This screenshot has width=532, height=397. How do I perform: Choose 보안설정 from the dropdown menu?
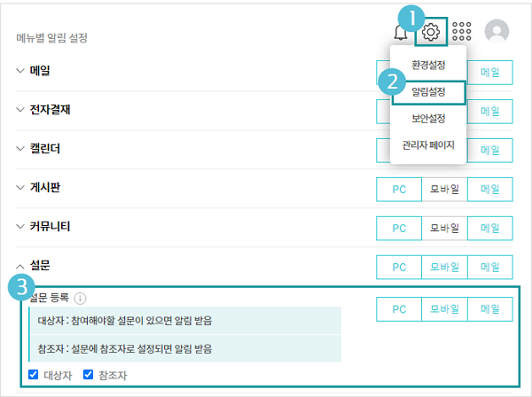pos(428,119)
